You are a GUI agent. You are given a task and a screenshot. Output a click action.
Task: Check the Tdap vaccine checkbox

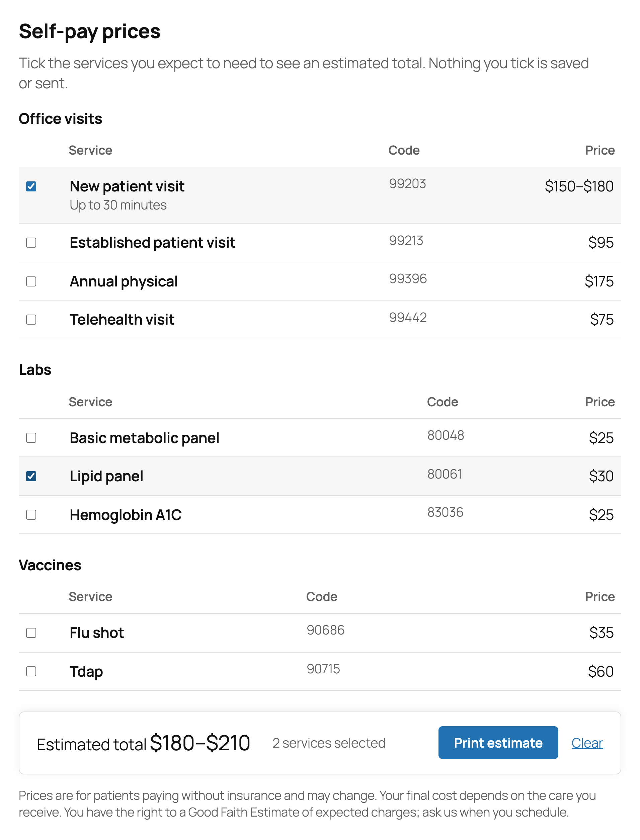(x=31, y=671)
